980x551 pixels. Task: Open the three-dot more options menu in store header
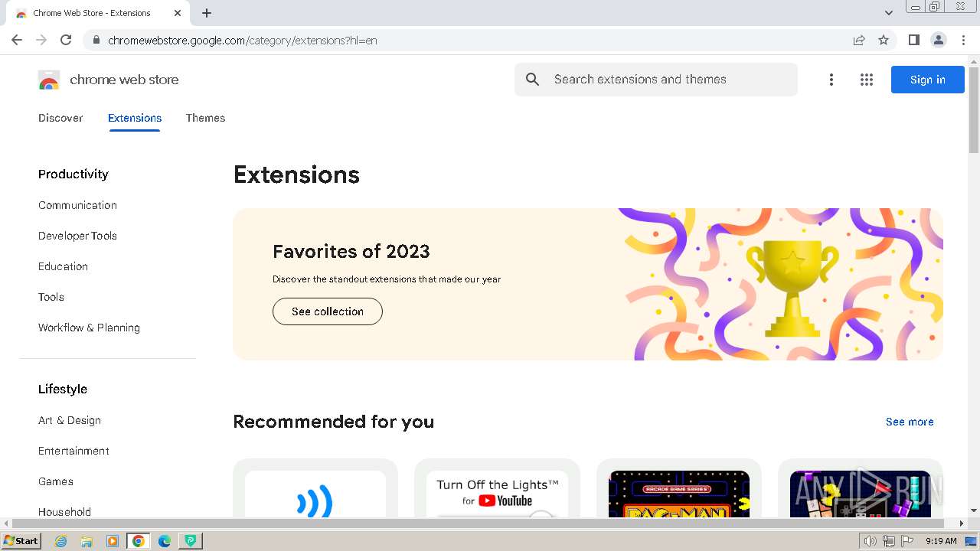(831, 80)
